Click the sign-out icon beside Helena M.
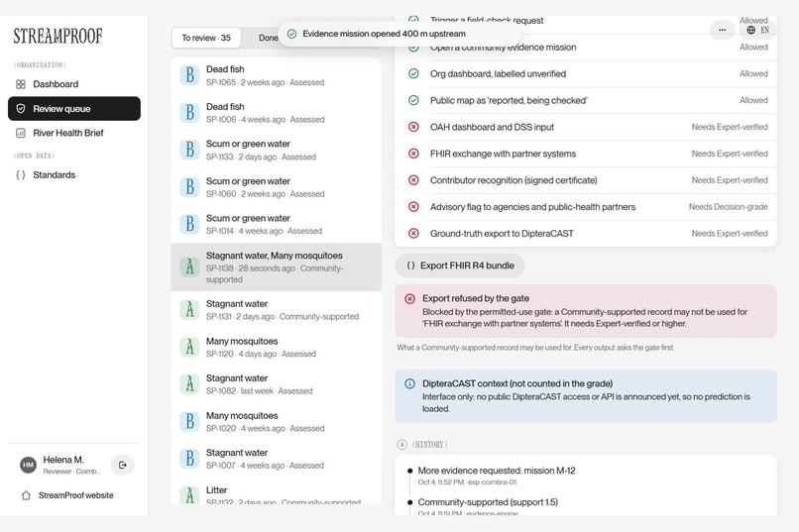The image size is (799, 532). 122,465
